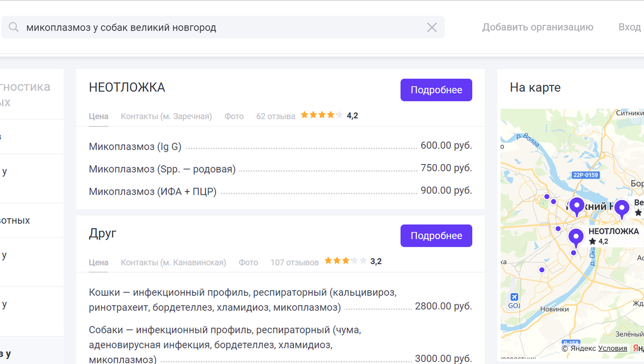This screenshot has width=644, height=364.
Task: Click the search magnifier icon
Action: [x=13, y=27]
